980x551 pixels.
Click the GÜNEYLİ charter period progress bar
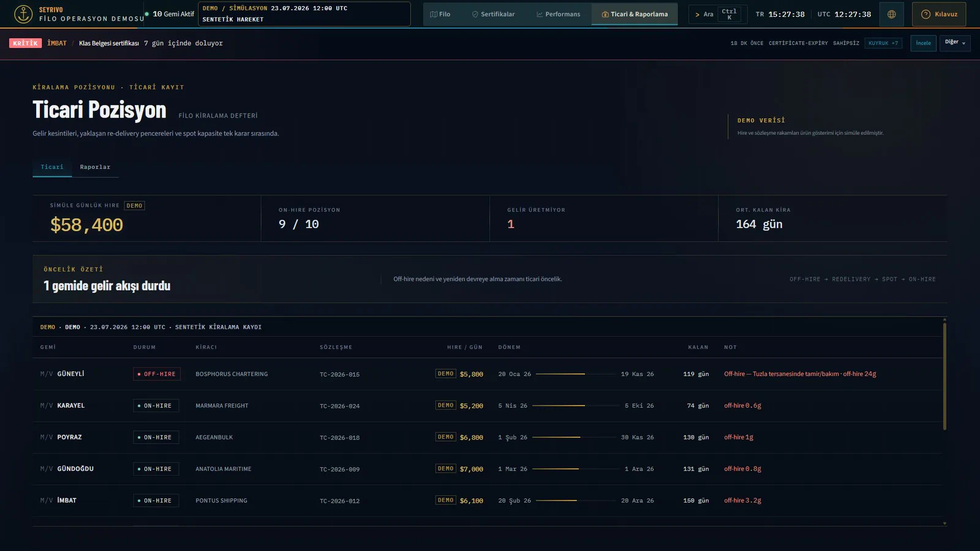(x=576, y=374)
